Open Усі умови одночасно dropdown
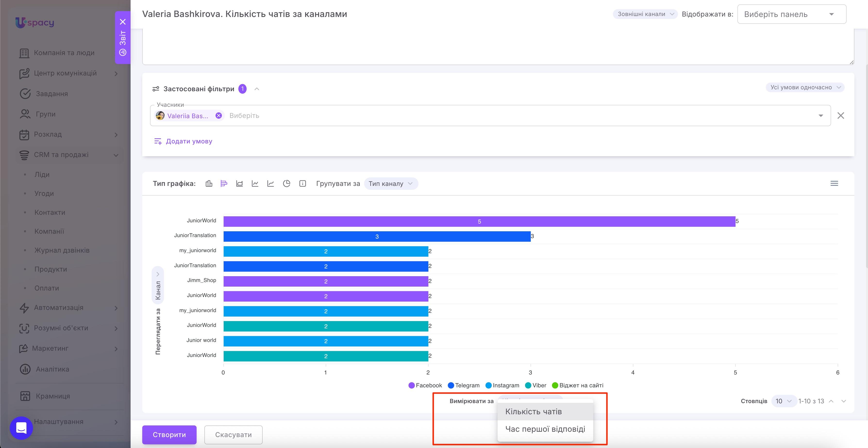Image resolution: width=868 pixels, height=448 pixels. pyautogui.click(x=805, y=87)
